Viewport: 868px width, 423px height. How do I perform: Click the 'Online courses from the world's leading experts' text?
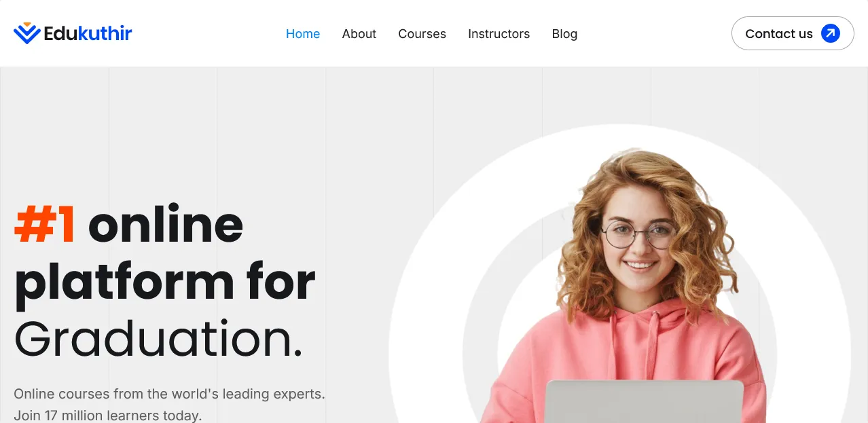(x=169, y=394)
